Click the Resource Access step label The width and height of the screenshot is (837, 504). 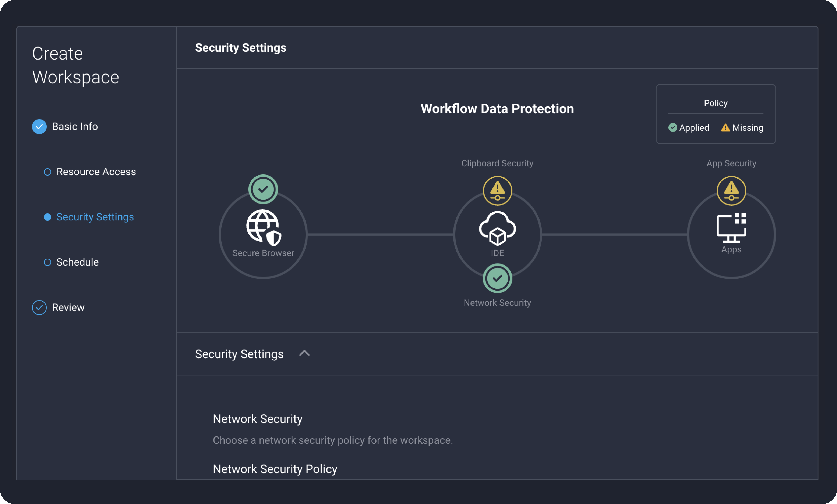[x=96, y=172]
